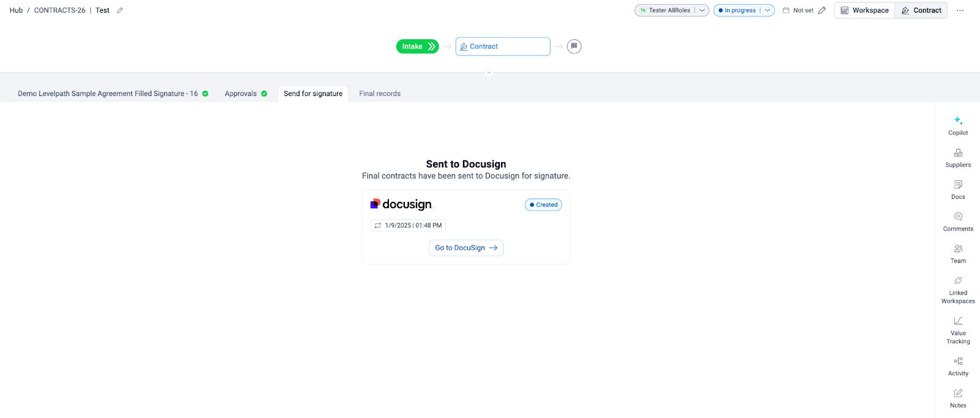Open the Comments sidebar panel
980x418 pixels.
[x=958, y=221]
